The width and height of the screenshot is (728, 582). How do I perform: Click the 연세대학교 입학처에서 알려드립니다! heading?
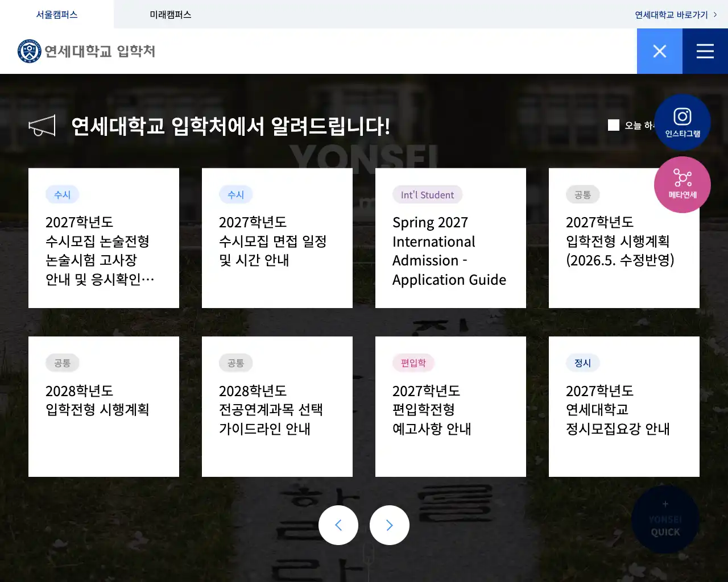click(230, 126)
